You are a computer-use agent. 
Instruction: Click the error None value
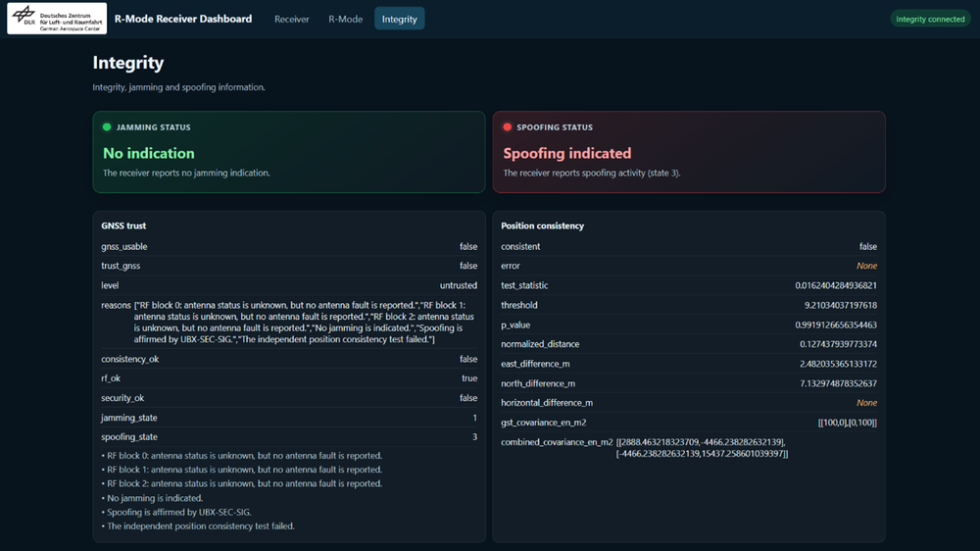click(x=866, y=266)
